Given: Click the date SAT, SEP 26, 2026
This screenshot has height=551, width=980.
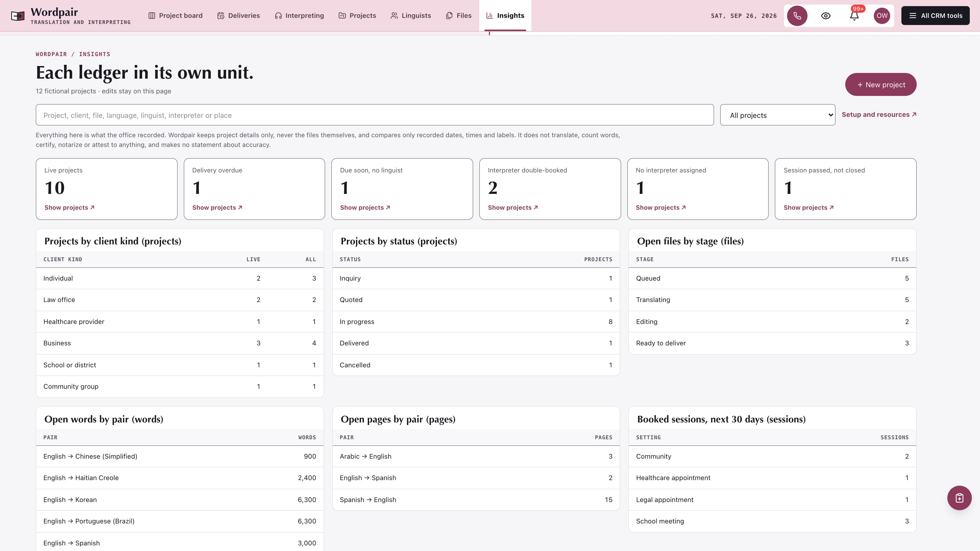Looking at the screenshot, I should pos(744,16).
